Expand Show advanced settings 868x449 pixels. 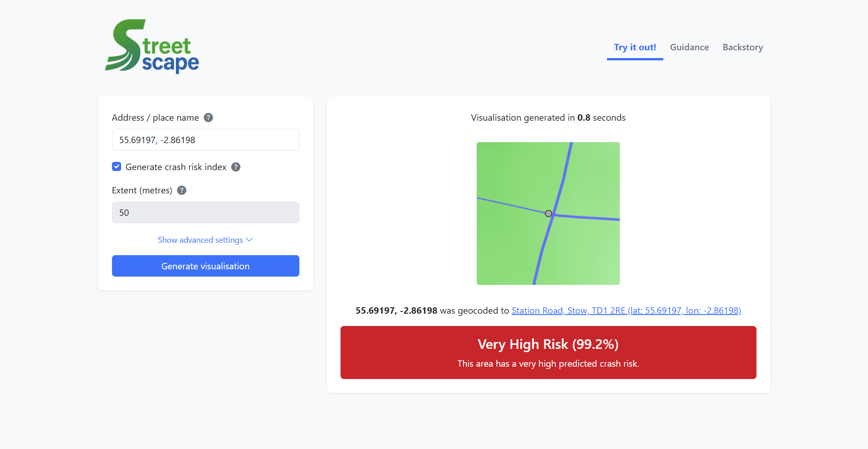[205, 240]
